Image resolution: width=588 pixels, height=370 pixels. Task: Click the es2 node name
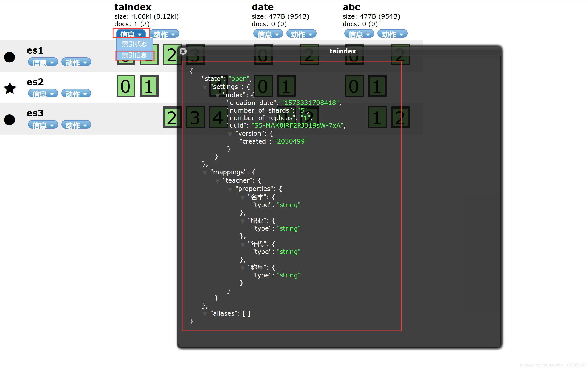(35, 82)
